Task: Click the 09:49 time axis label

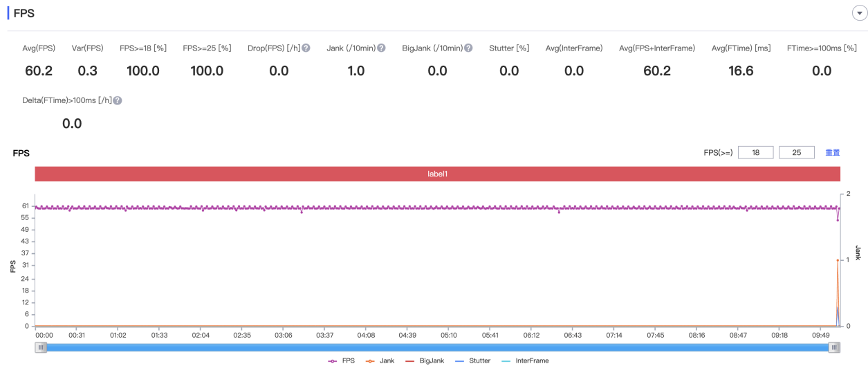Action: tap(821, 335)
